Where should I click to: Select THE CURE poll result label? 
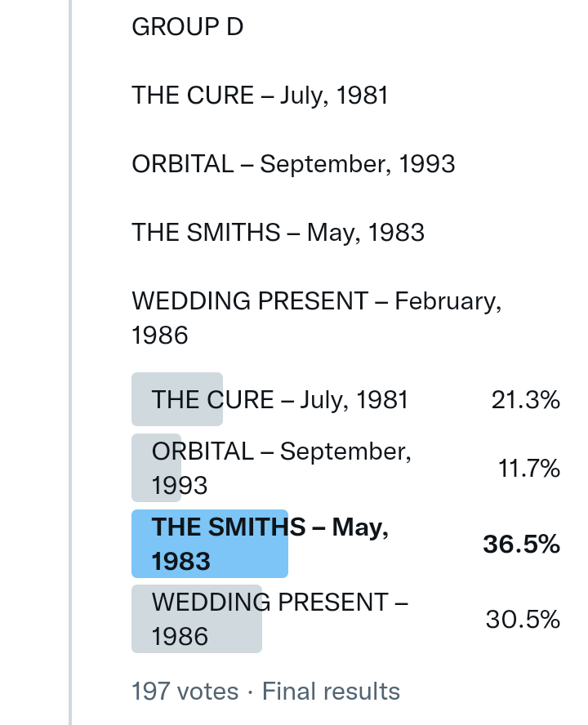pos(279,400)
